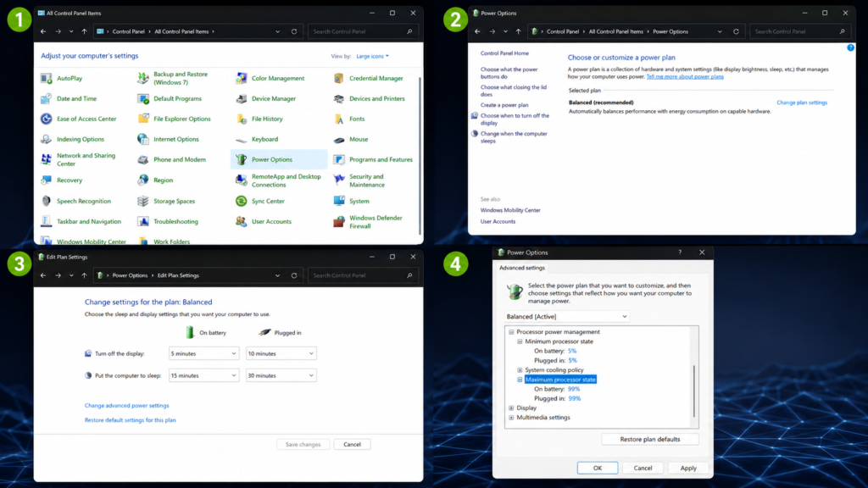Open On battery display timeout dropdown
This screenshot has width=868, height=488.
click(203, 353)
